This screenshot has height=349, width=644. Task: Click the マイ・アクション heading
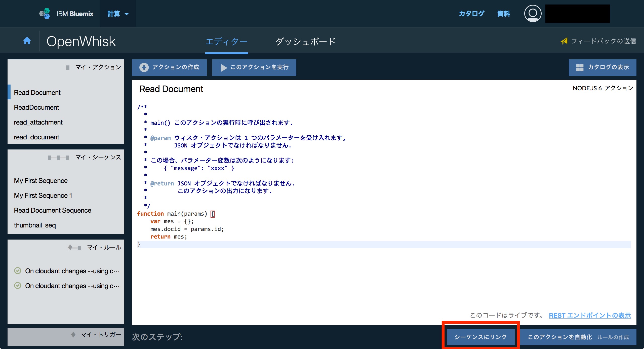coord(98,67)
